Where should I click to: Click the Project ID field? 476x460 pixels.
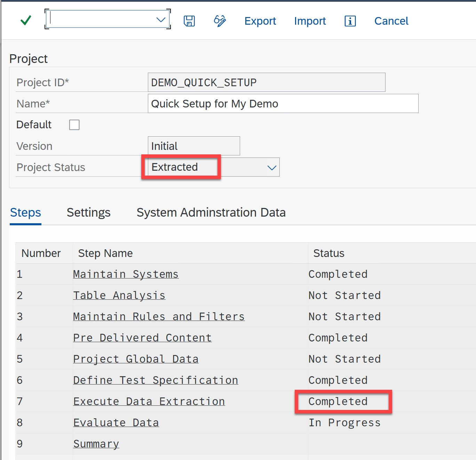(266, 82)
